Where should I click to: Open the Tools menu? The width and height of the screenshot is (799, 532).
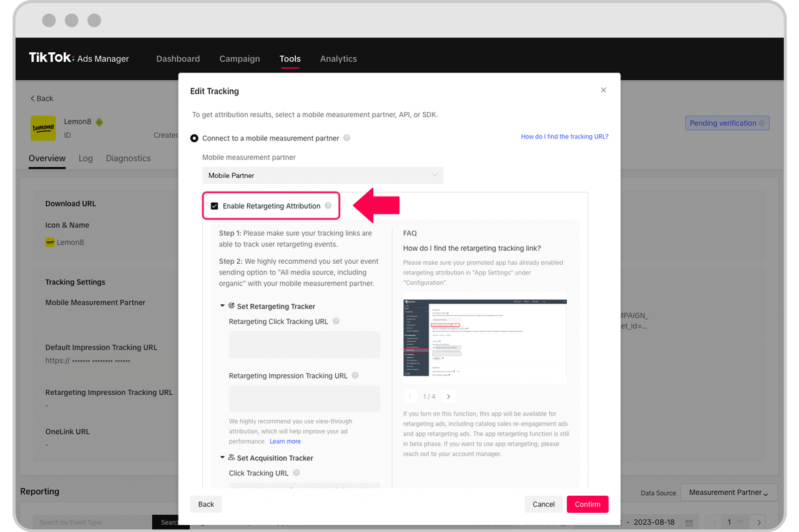click(290, 59)
